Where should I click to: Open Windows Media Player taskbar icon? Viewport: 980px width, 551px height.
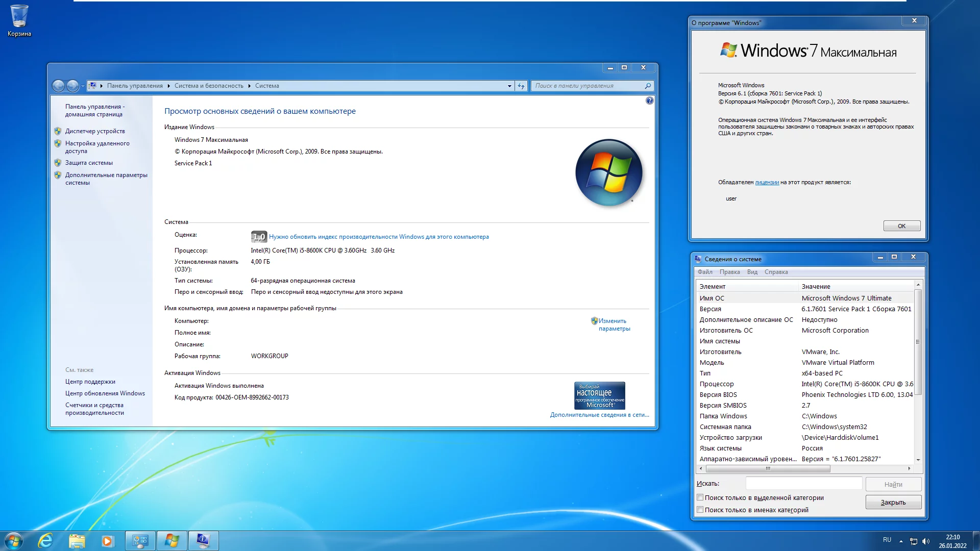107,540
